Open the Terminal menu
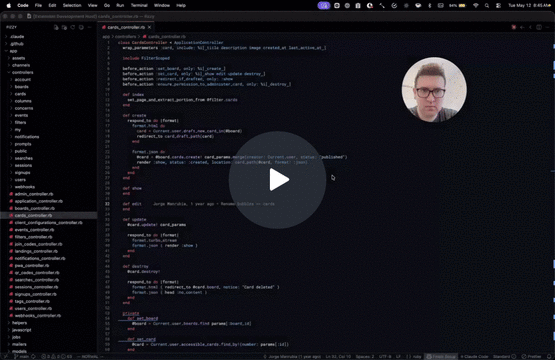The height and width of the screenshot is (360, 555). coord(139,5)
